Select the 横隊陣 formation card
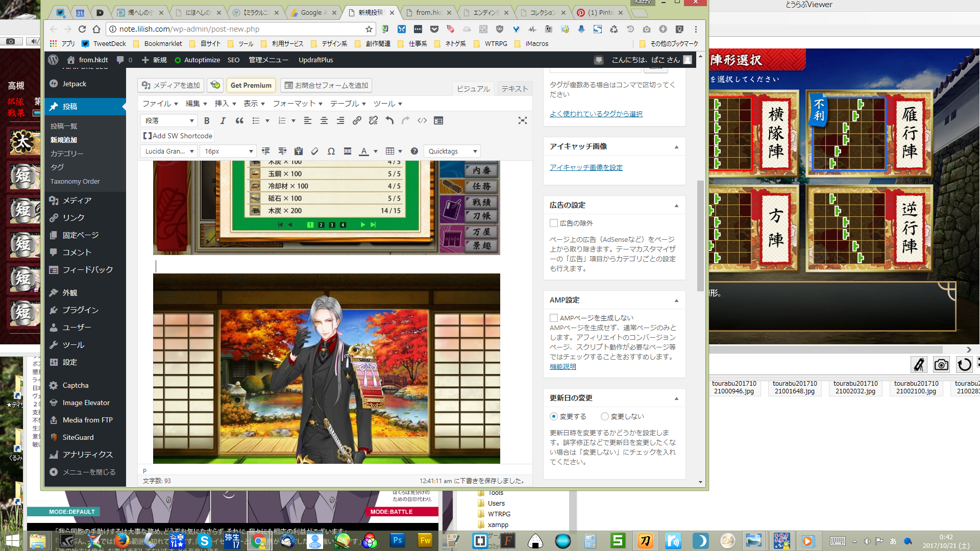980x551 pixels. (754, 134)
